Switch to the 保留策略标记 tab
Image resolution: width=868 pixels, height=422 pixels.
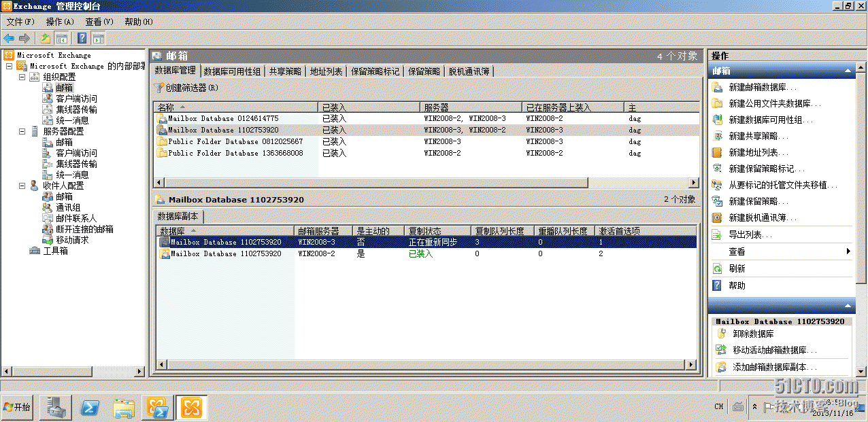(375, 71)
